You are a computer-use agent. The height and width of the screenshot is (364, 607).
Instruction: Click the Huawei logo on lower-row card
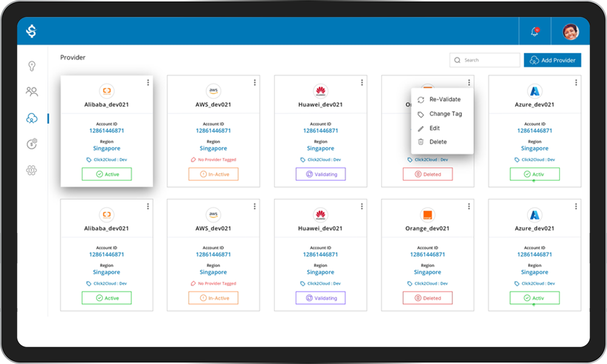tap(320, 215)
